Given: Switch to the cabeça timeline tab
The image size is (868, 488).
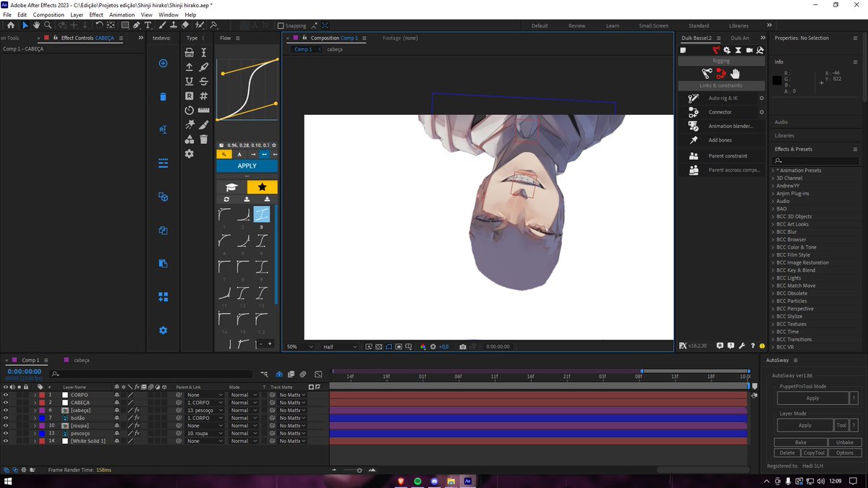Looking at the screenshot, I should coord(81,360).
